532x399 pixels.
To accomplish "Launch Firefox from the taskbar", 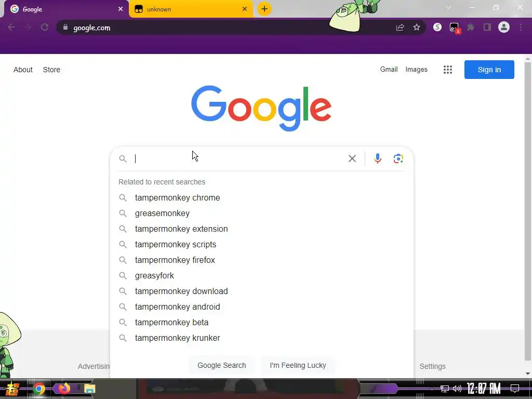I will pos(64,389).
